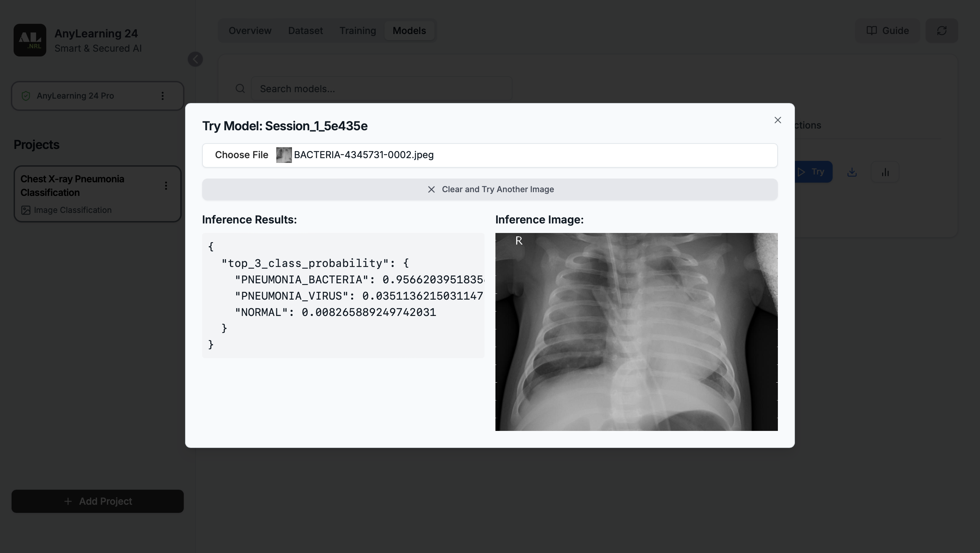Click the model metrics chart icon
Screen dimensions: 980x553
point(885,172)
